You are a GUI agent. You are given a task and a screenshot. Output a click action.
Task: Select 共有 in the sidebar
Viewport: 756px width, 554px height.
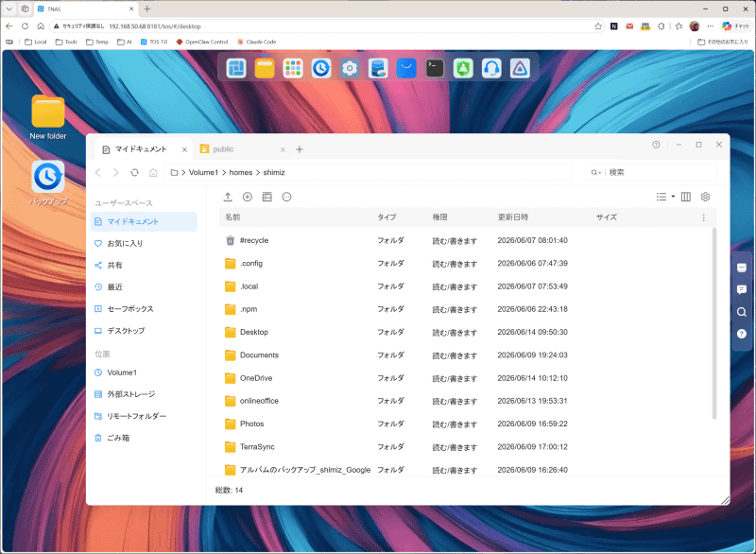(x=144, y=266)
